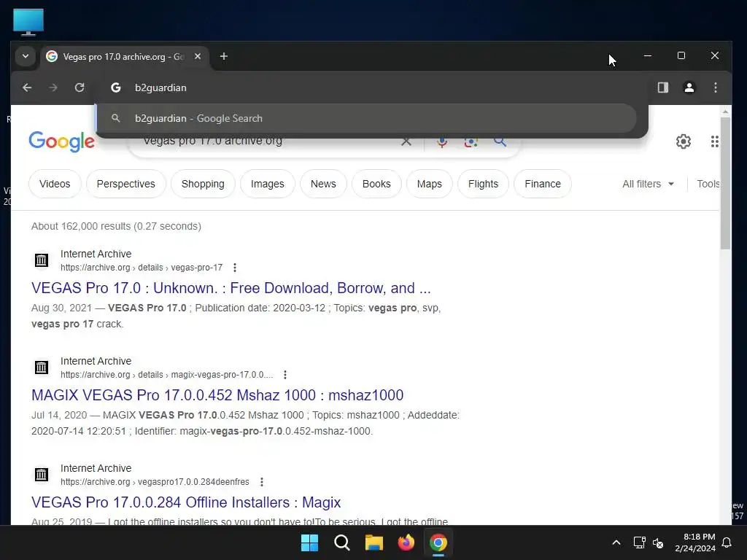The height and width of the screenshot is (560, 747).
Task: Open the network status tray icon
Action: [639, 542]
